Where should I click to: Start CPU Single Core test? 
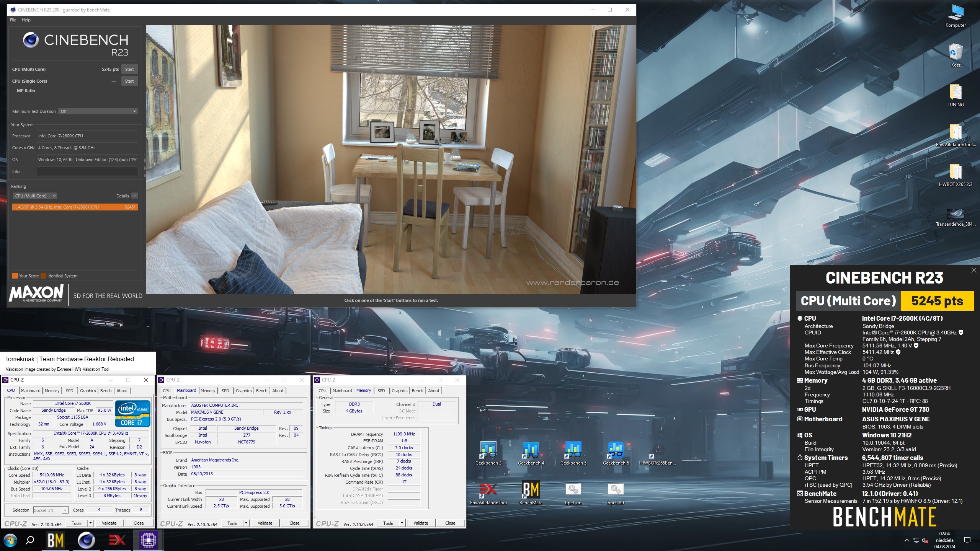(x=129, y=81)
